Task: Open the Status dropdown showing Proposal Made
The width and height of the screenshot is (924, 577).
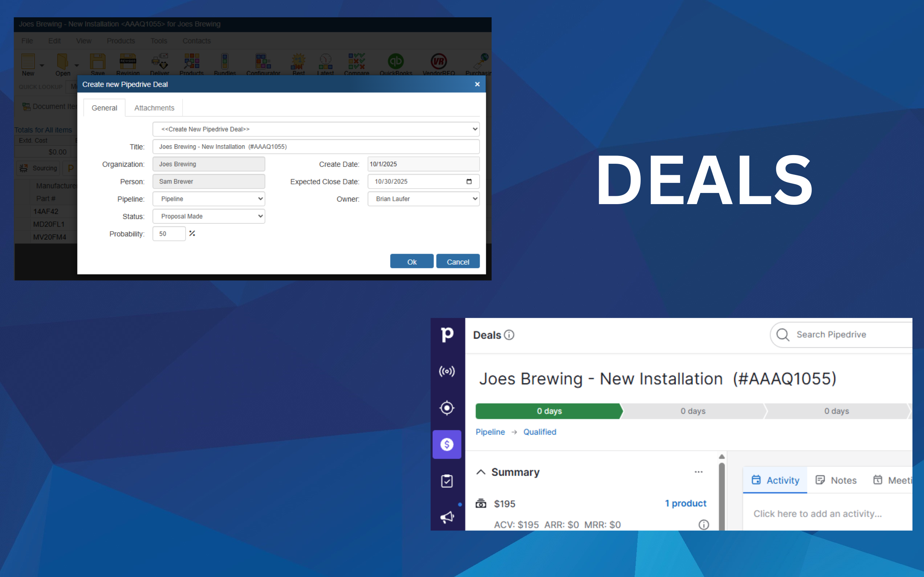Action: (x=209, y=216)
